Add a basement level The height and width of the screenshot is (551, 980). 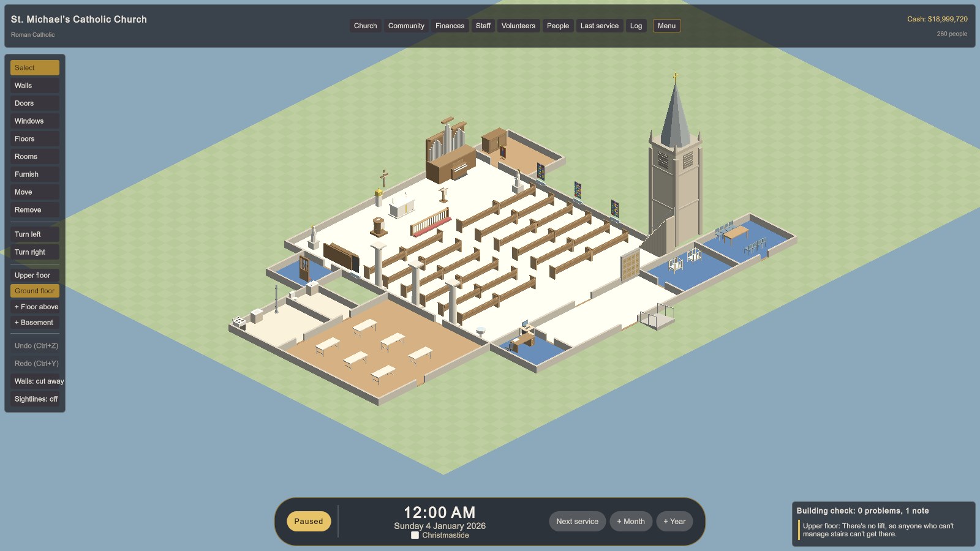pyautogui.click(x=35, y=323)
